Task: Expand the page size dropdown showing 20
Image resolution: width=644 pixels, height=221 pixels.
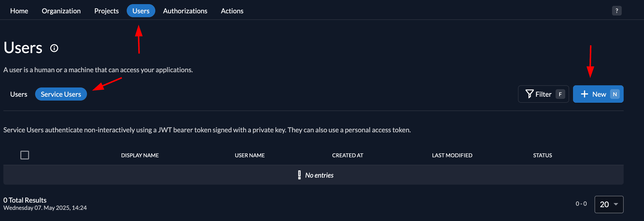Action: [609, 204]
